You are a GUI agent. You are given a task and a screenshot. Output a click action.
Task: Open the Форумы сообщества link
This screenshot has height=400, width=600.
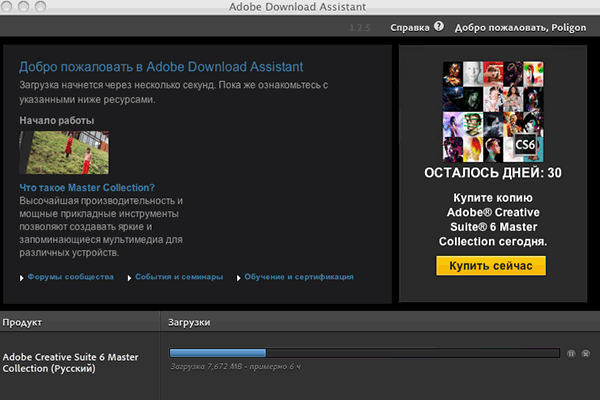[x=68, y=276]
